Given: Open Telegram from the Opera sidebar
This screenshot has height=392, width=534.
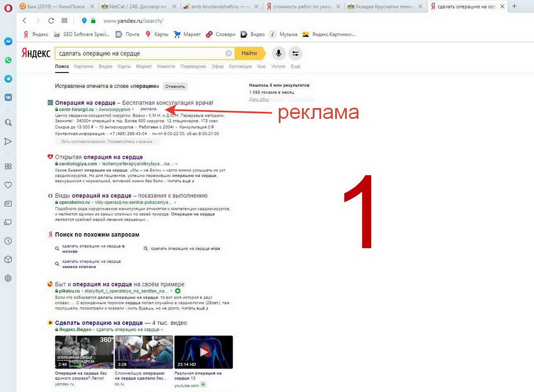Looking at the screenshot, I should [x=8, y=78].
